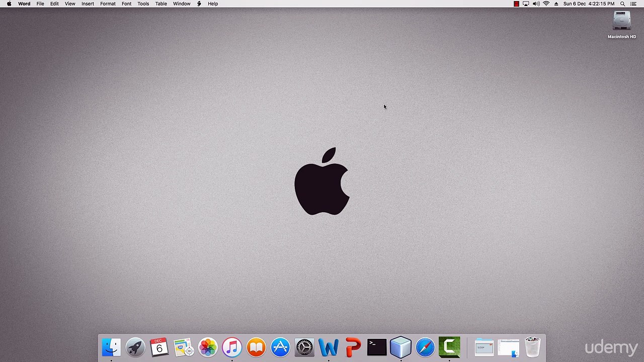Image resolution: width=644 pixels, height=362 pixels.
Task: Open the Edit menu
Action: click(54, 4)
